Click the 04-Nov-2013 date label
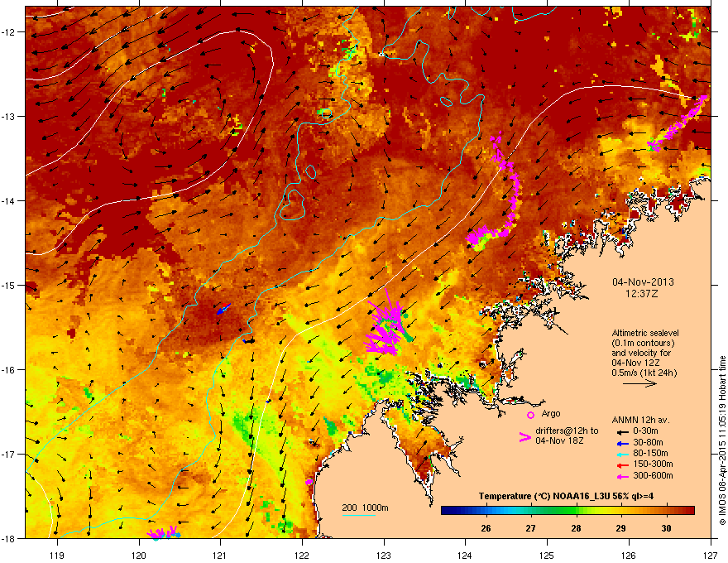The height and width of the screenshot is (563, 728). click(x=643, y=282)
